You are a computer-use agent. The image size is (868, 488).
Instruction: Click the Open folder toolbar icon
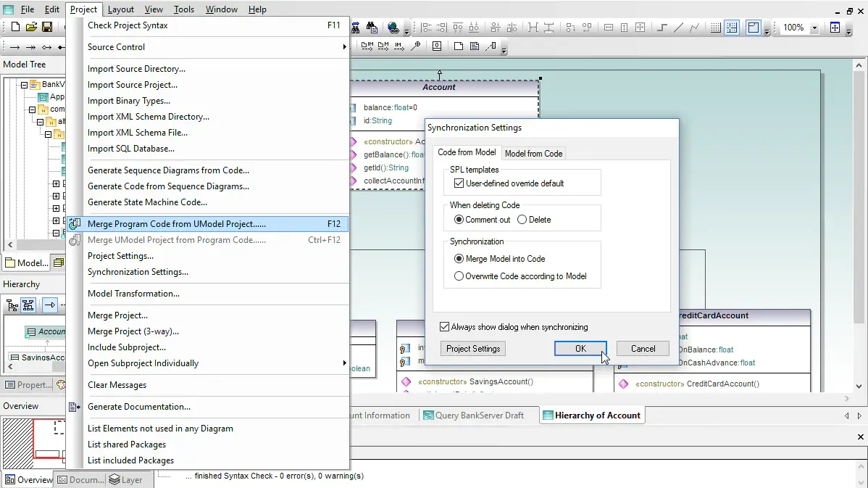pyautogui.click(x=31, y=28)
